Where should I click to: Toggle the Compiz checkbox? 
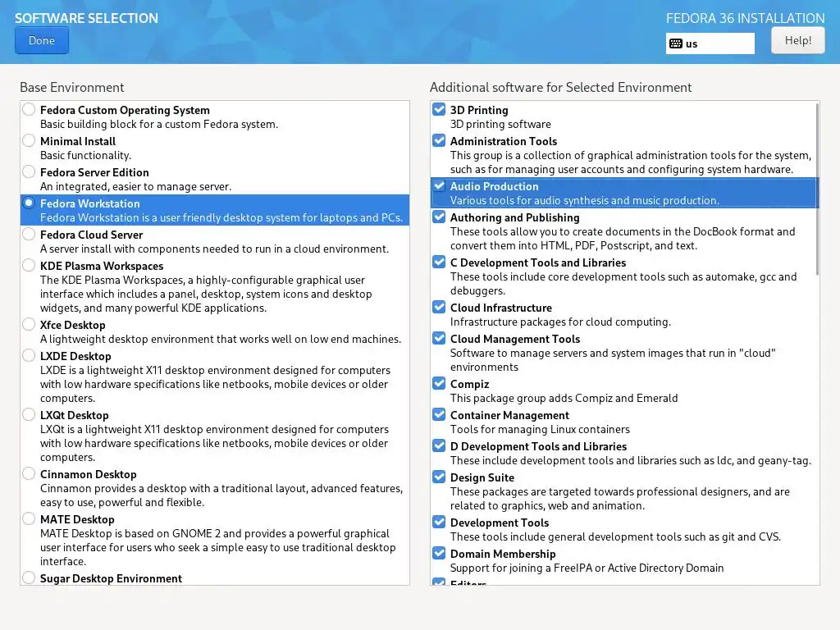coord(439,383)
